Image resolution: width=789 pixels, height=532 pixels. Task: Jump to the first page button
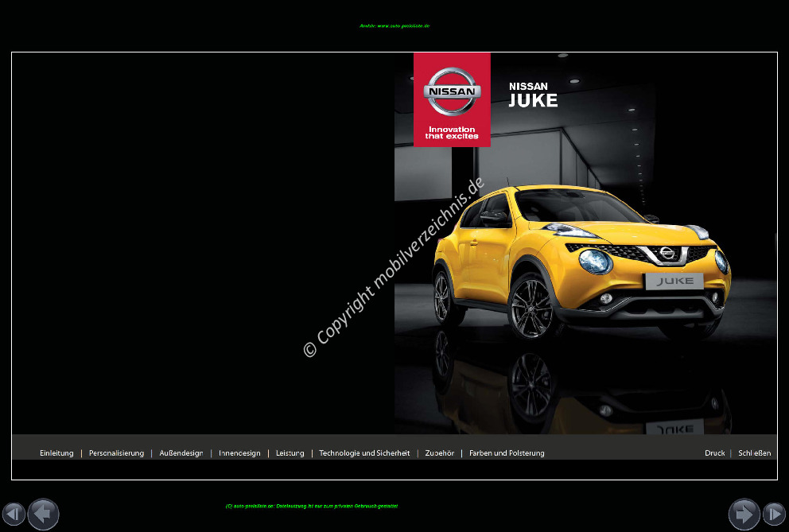(x=14, y=514)
